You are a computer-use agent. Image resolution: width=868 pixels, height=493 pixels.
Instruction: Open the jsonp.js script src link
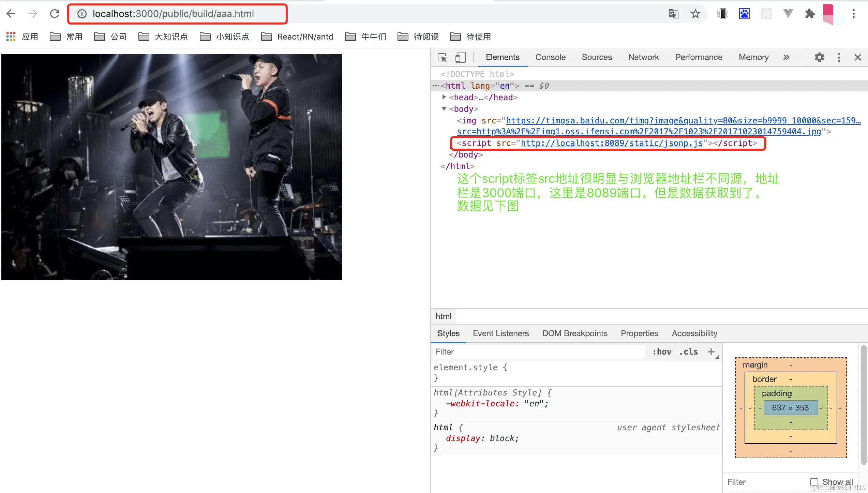click(x=612, y=143)
